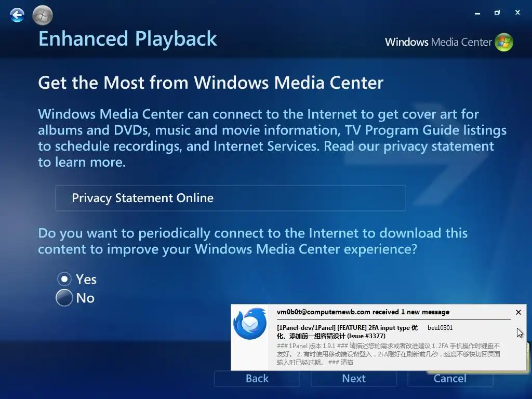Viewport: 532px width, 399px height.
Task: Go back using the blue arrow icon
Action: [x=17, y=15]
